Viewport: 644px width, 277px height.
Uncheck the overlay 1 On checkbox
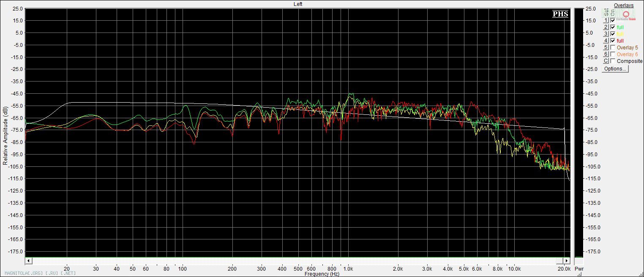[613, 20]
